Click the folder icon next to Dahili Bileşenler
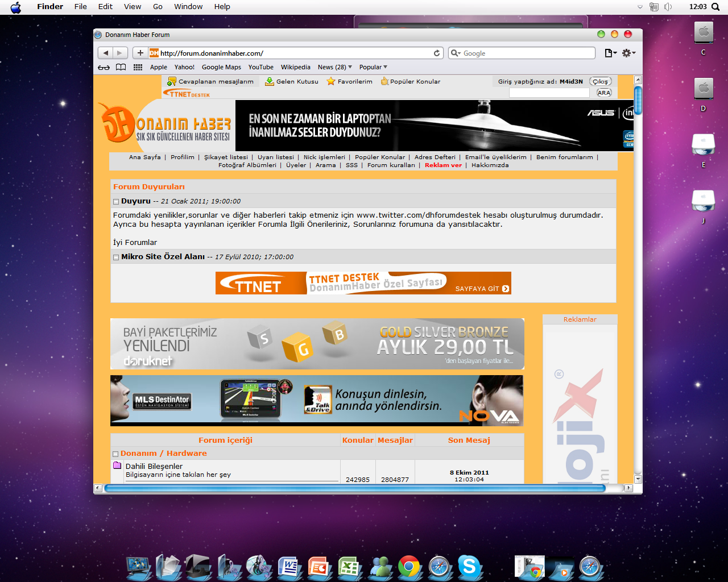Image resolution: width=728 pixels, height=582 pixels. 117,465
